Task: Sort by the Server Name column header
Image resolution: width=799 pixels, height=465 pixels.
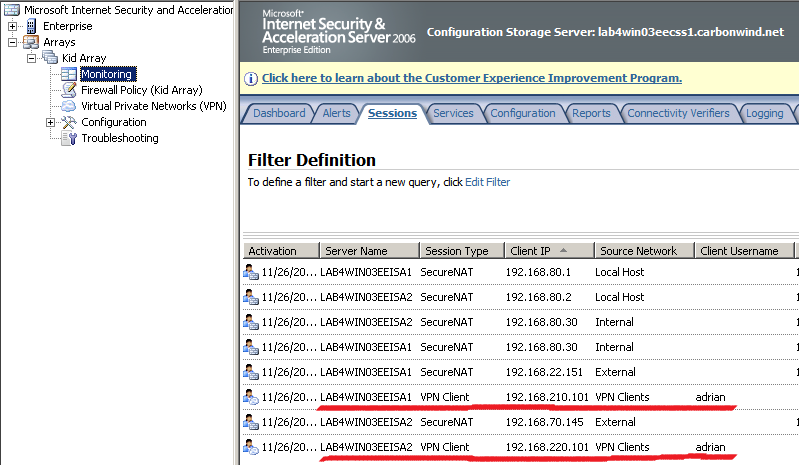Action: 369,251
